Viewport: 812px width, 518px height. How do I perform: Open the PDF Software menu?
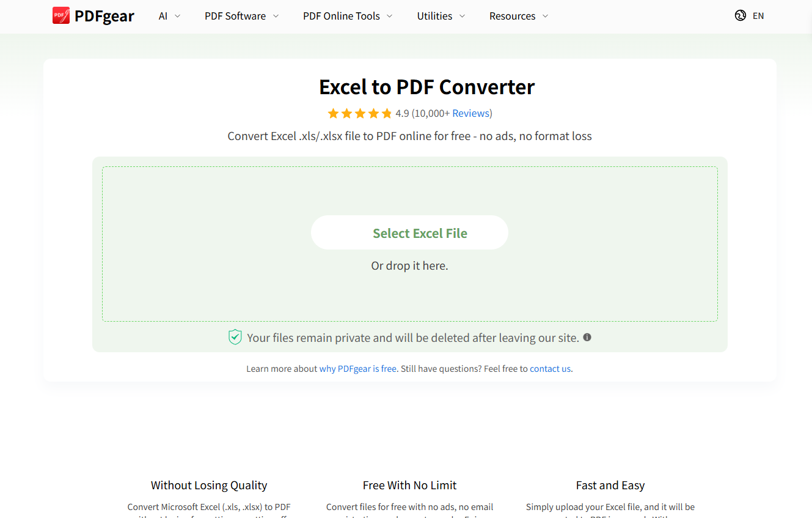[x=235, y=16]
